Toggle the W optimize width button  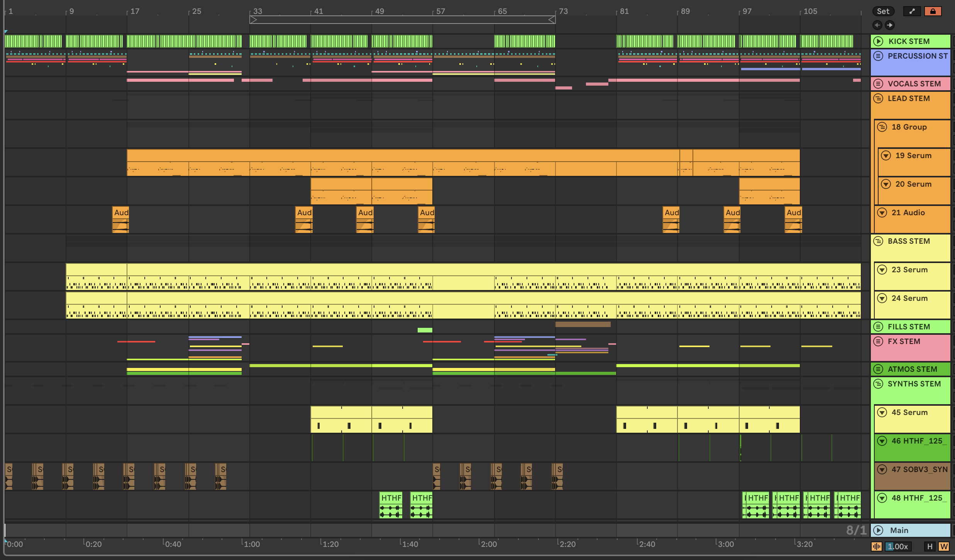coord(944,547)
